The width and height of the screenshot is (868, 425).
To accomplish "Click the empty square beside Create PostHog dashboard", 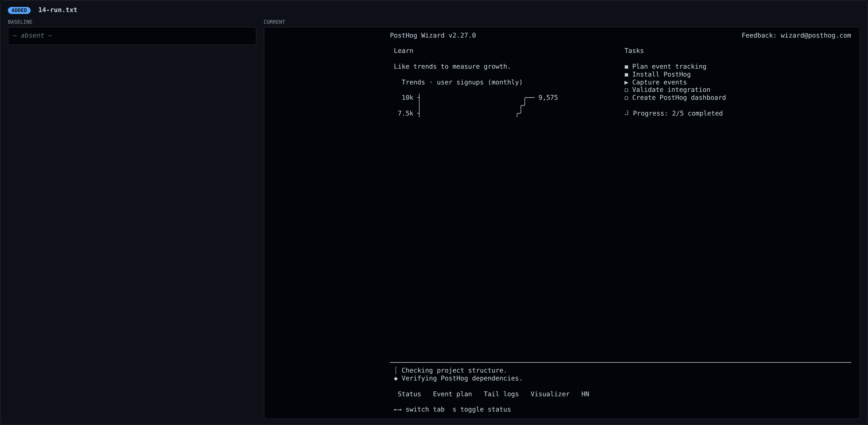I will (x=626, y=98).
